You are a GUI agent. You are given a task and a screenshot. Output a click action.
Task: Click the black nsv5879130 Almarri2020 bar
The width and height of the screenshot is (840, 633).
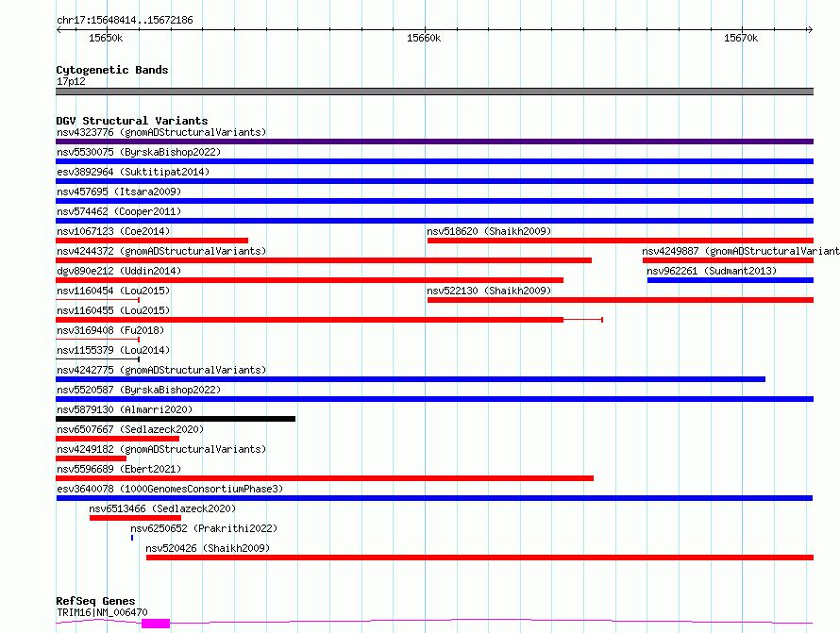pos(176,419)
